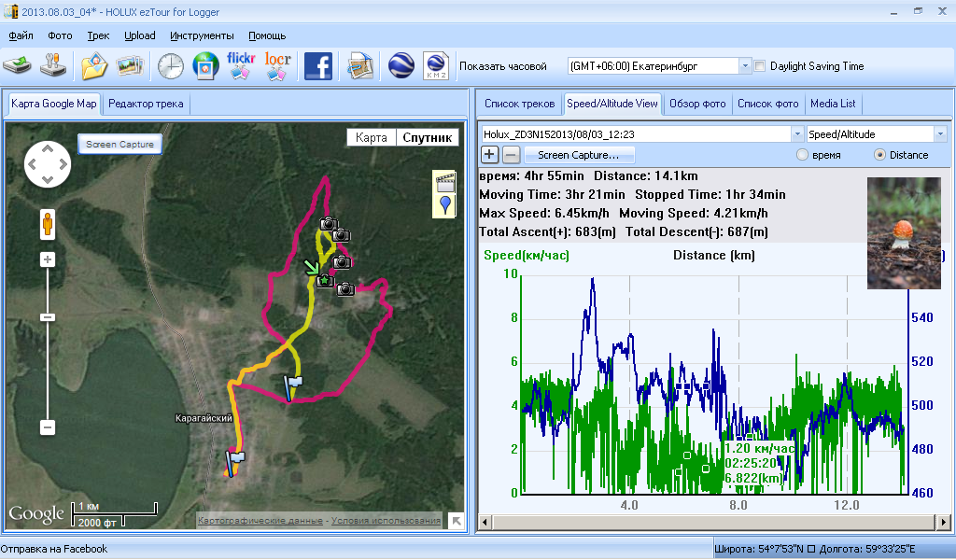
Task: Switch map to Карта view
Action: pos(372,138)
